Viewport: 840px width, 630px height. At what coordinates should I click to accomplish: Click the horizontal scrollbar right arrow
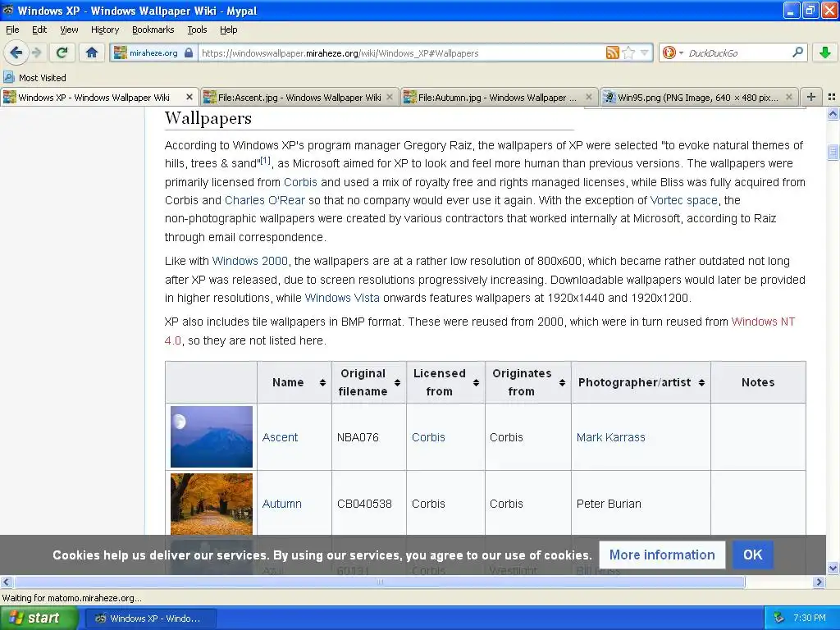819,582
